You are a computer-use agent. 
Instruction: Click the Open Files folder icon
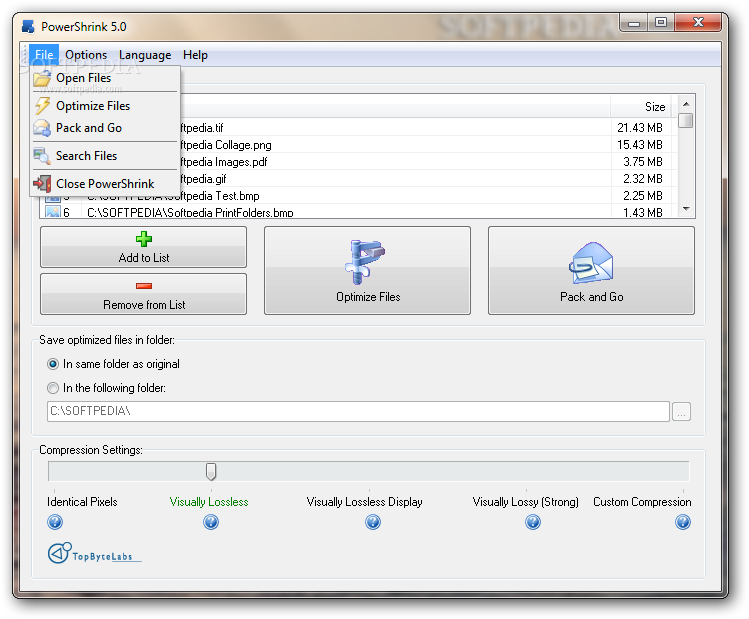tap(42, 78)
